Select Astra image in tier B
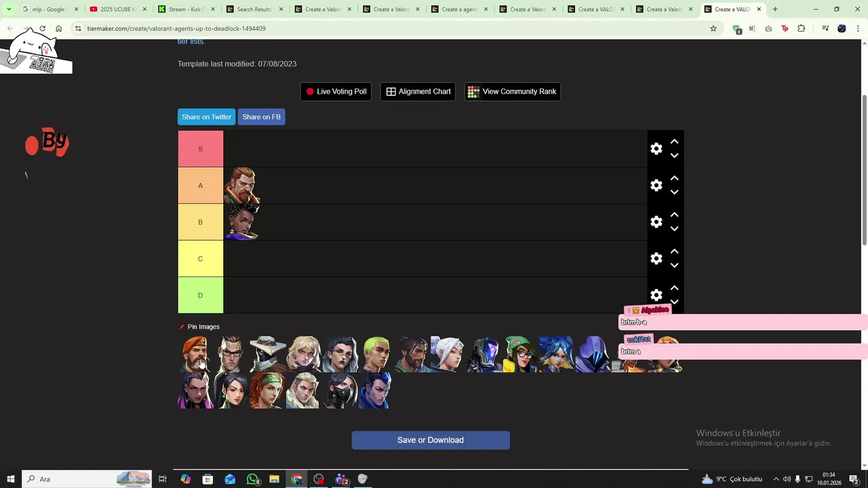This screenshot has height=488, width=868. pyautogui.click(x=242, y=222)
